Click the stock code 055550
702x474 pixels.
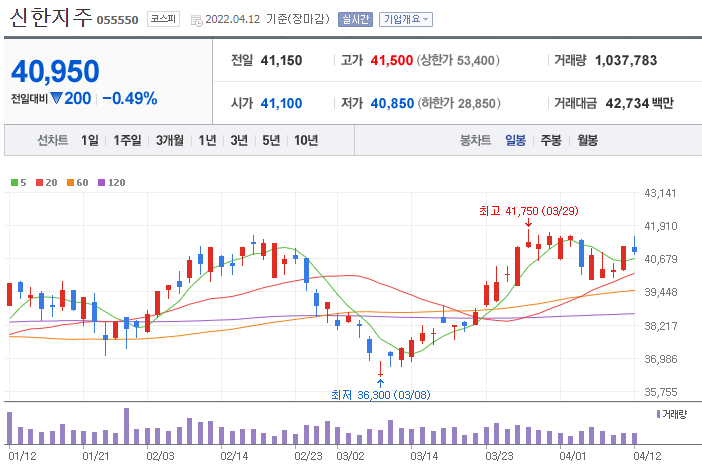(x=118, y=20)
